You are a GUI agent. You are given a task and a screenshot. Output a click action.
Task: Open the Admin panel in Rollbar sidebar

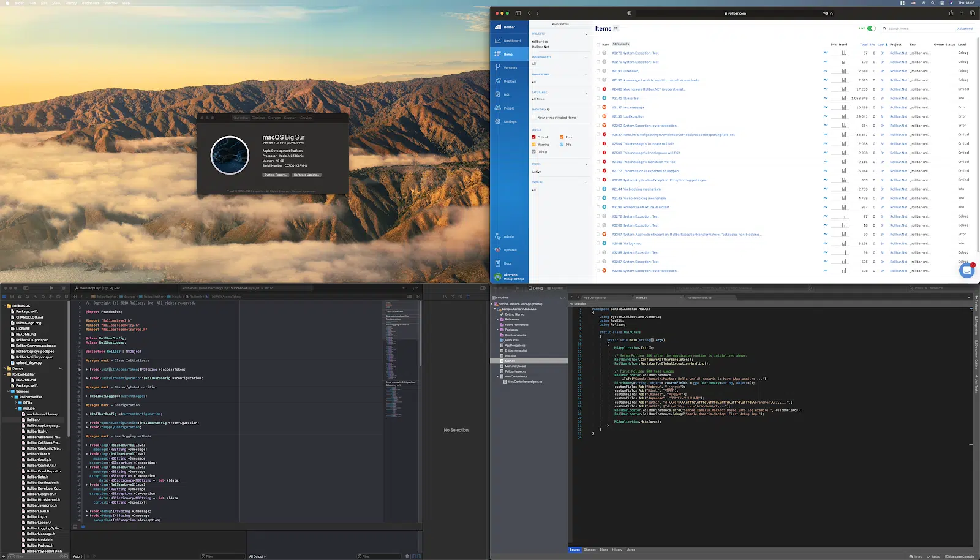pyautogui.click(x=508, y=236)
